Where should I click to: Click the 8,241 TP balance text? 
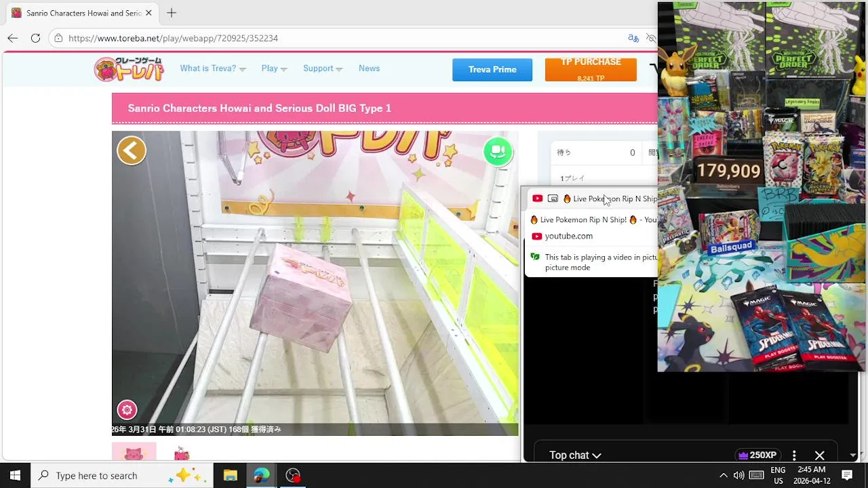[x=591, y=78]
